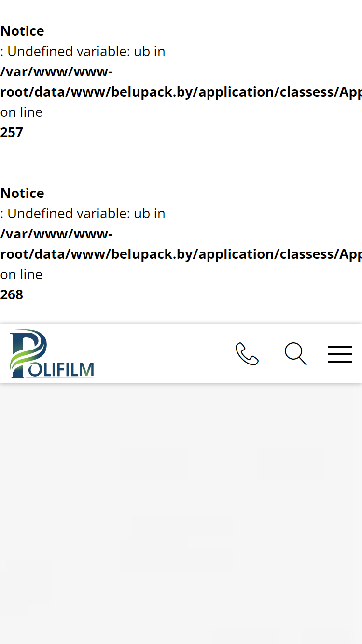Click the first belupack.by application path
362x644 pixels.
(181, 92)
